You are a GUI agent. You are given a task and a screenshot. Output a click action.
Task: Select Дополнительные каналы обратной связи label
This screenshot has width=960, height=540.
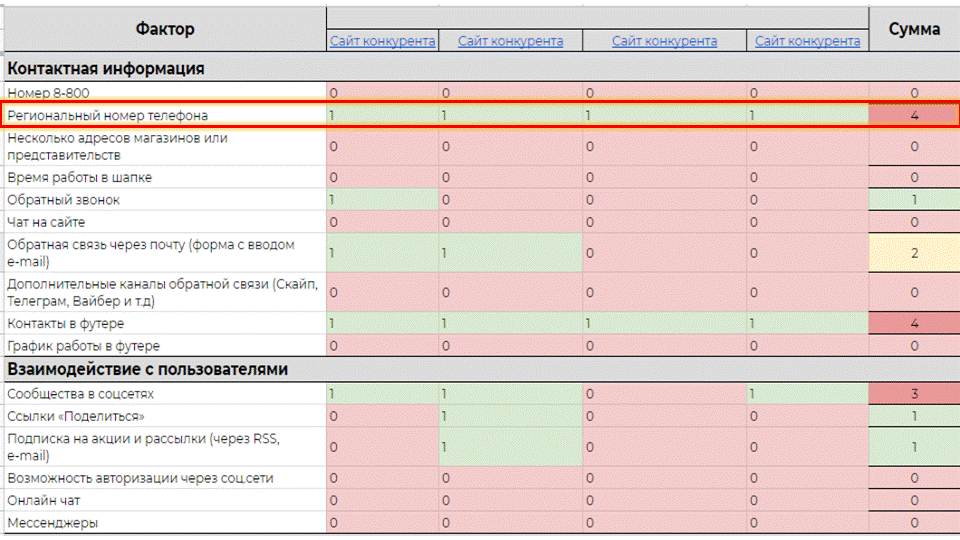pos(163,293)
